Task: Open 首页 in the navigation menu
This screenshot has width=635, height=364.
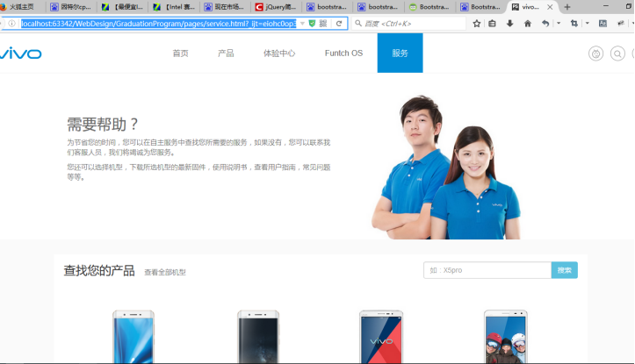Action: [180, 53]
